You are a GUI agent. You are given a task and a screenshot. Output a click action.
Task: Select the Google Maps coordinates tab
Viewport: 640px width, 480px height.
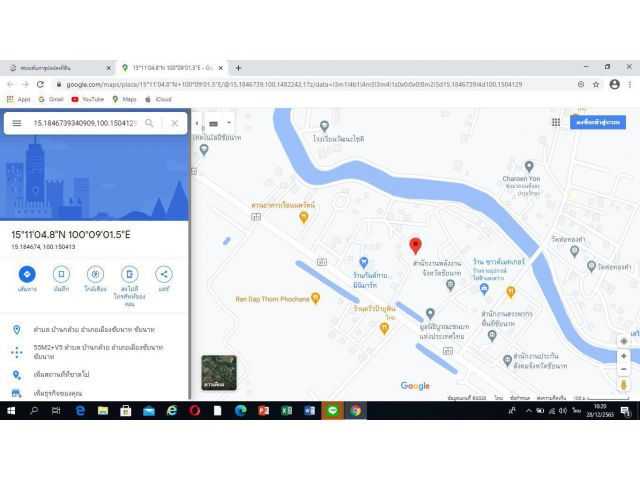pyautogui.click(x=171, y=68)
